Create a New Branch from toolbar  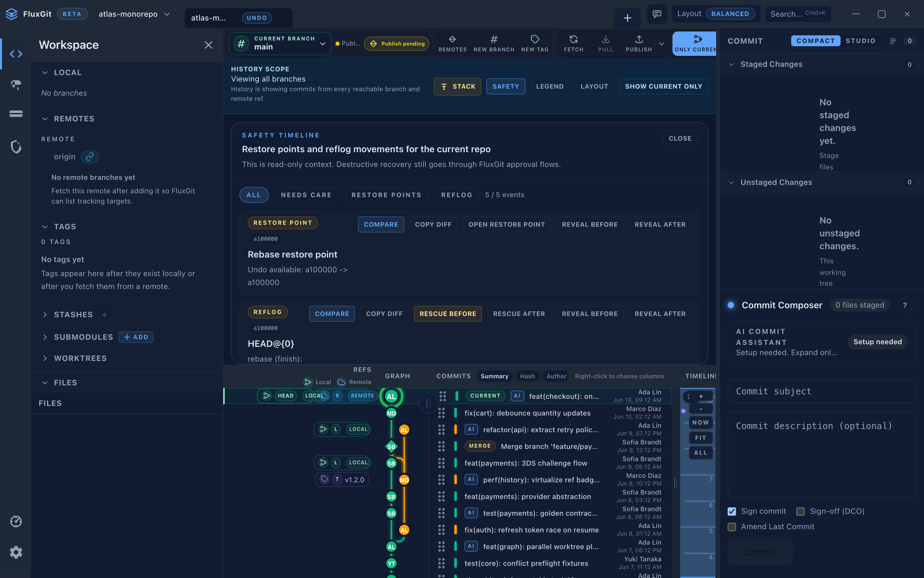click(x=494, y=44)
